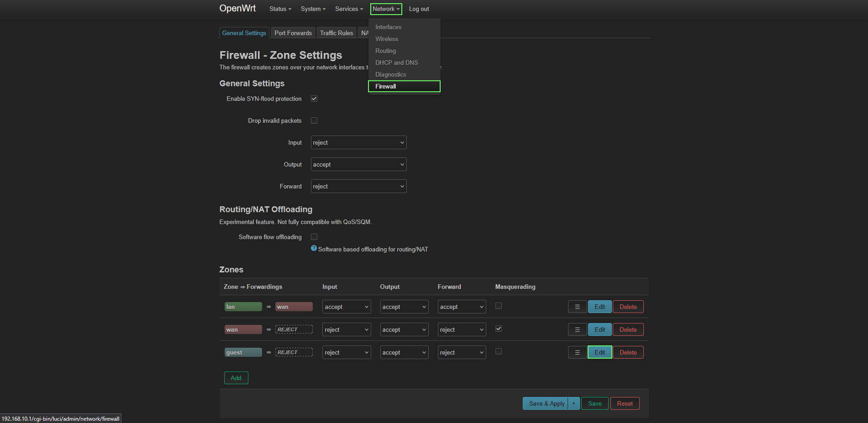Select Routing in Network menu
Screen dimensions: 868x423
click(404, 51)
